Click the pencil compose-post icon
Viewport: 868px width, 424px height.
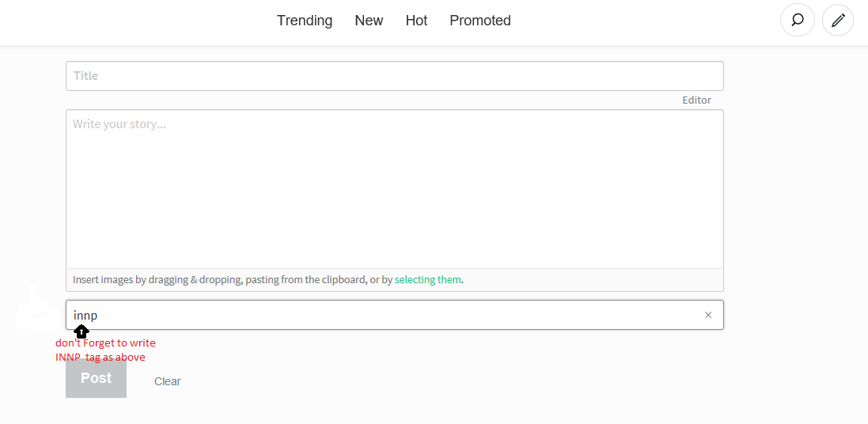[x=838, y=21]
